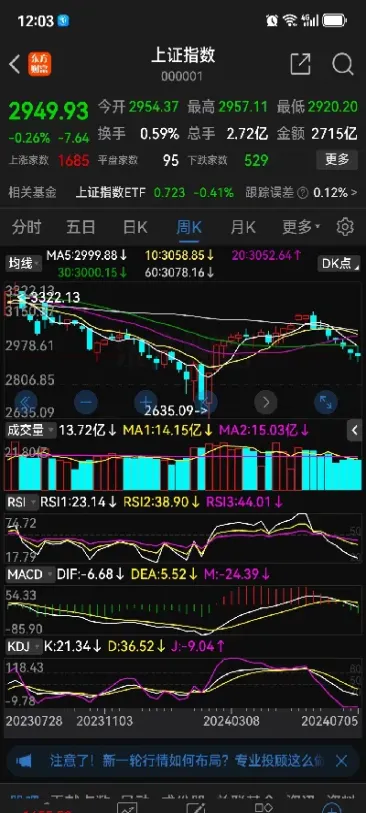Tap the 上证指数 title
The height and width of the screenshot is (813, 366).
(182, 55)
